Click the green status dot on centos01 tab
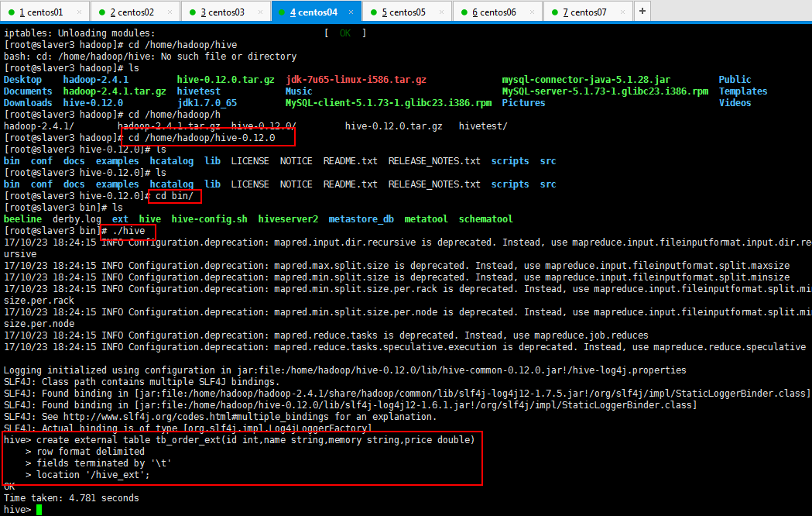This screenshot has height=516, width=812. pyautogui.click(x=12, y=12)
